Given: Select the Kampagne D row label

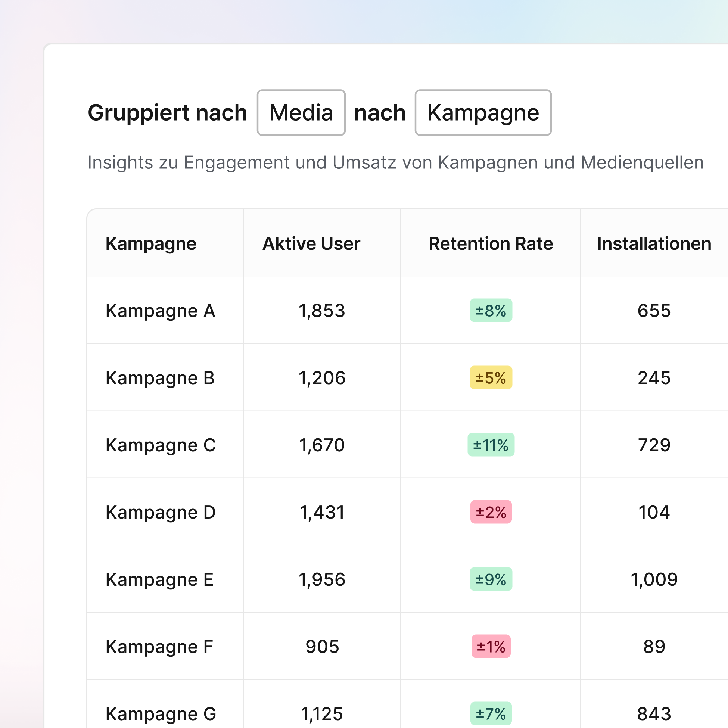Looking at the screenshot, I should pyautogui.click(x=161, y=513).
